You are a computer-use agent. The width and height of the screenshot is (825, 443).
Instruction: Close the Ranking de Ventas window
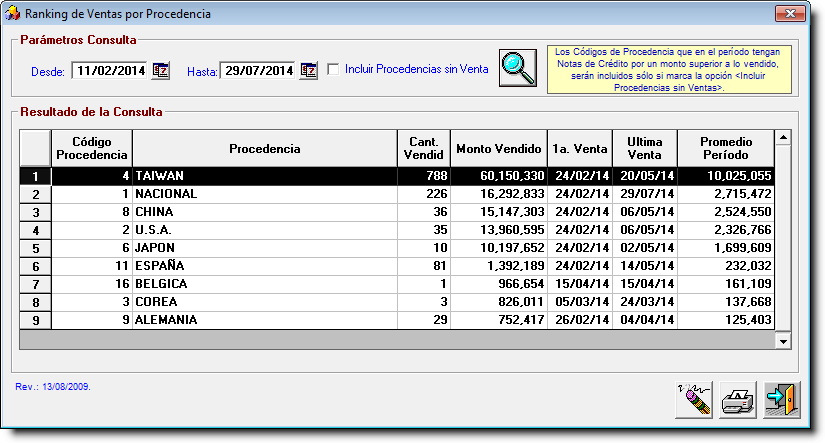pos(790,13)
